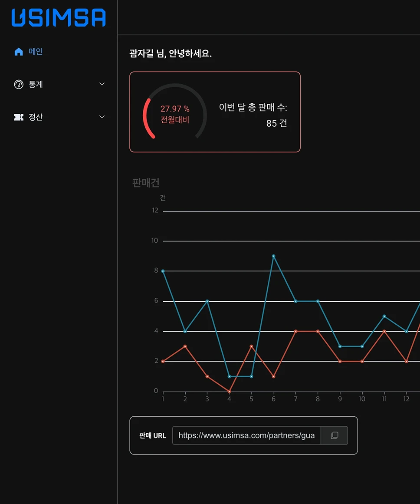Click the greeting text 관자길 님
This screenshot has width=420, height=504.
tap(142, 53)
